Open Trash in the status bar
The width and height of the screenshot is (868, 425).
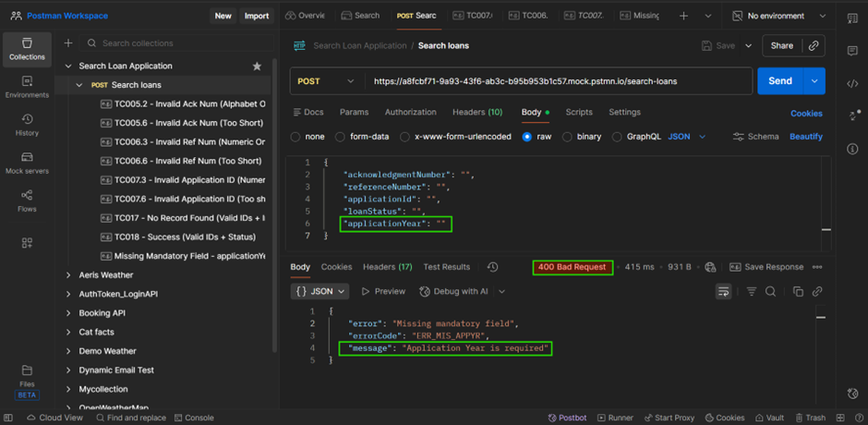point(811,418)
